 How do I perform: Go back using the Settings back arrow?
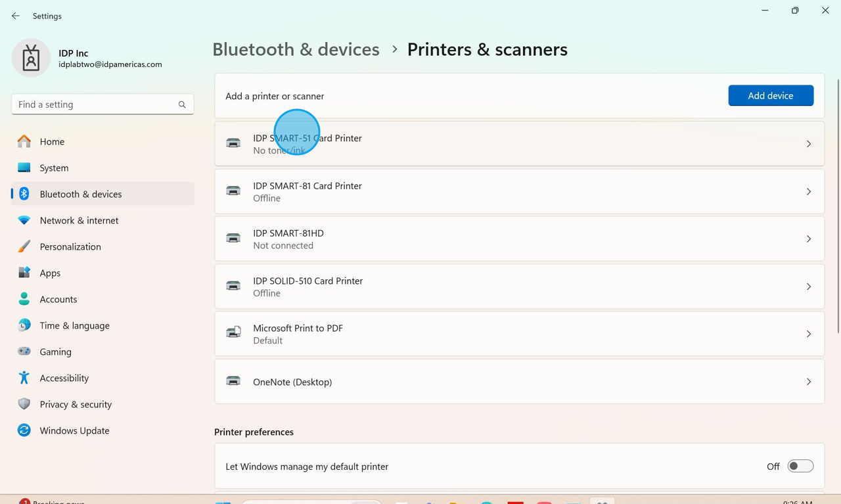tap(16, 16)
